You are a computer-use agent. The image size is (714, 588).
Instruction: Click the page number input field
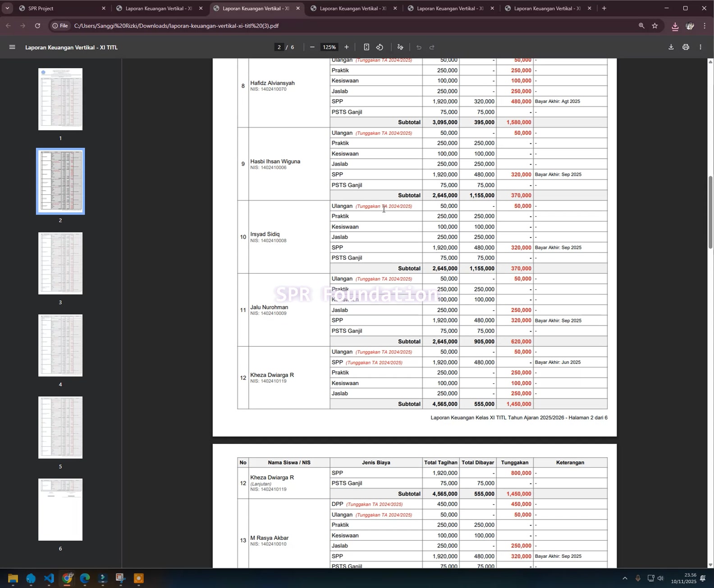click(279, 47)
